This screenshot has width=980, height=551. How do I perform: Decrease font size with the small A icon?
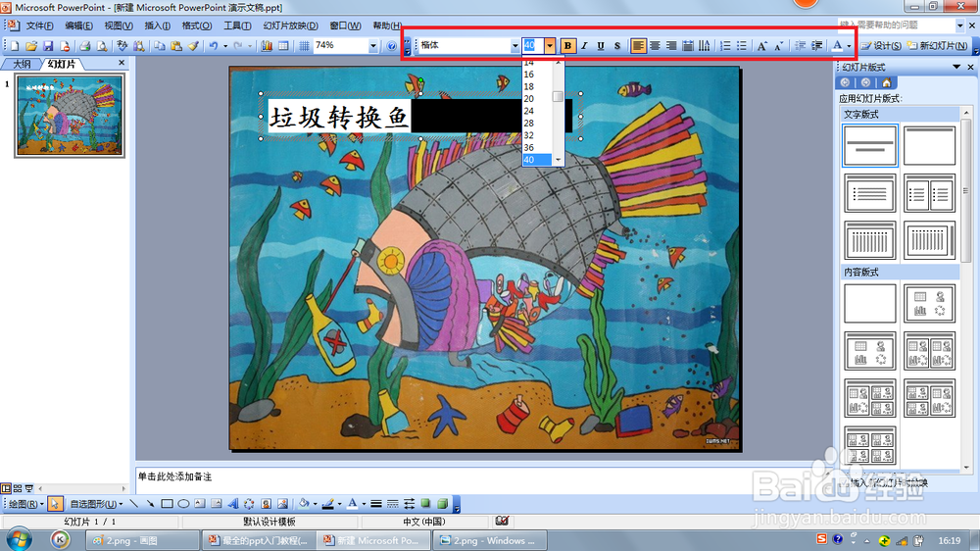pyautogui.click(x=779, y=46)
